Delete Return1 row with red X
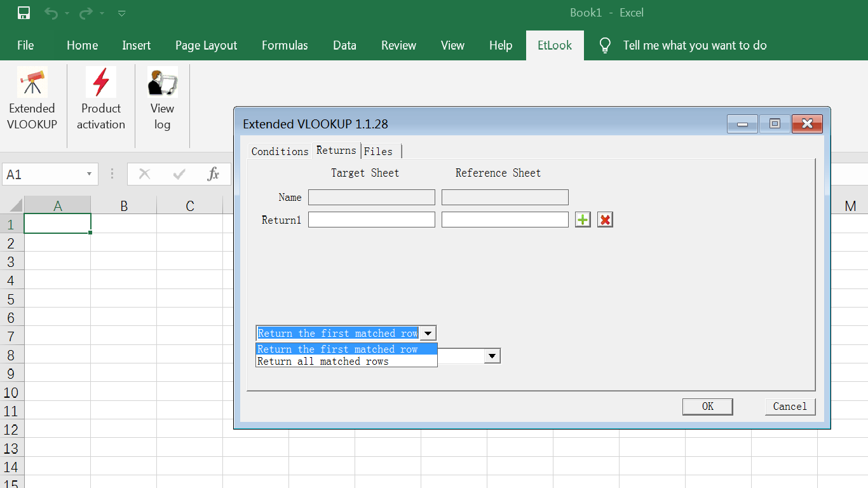The width and height of the screenshot is (868, 488). (605, 220)
